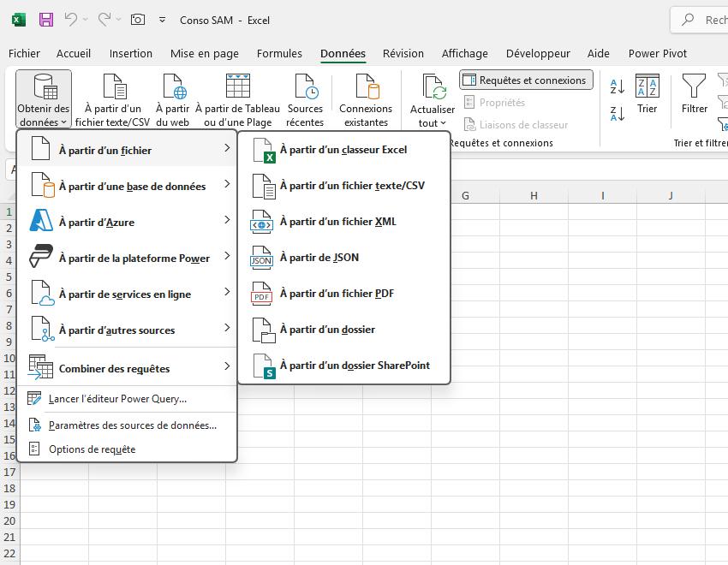This screenshot has height=565, width=728.
Task: Choose À partir d'un dossier SharePoint
Action: tap(344, 366)
